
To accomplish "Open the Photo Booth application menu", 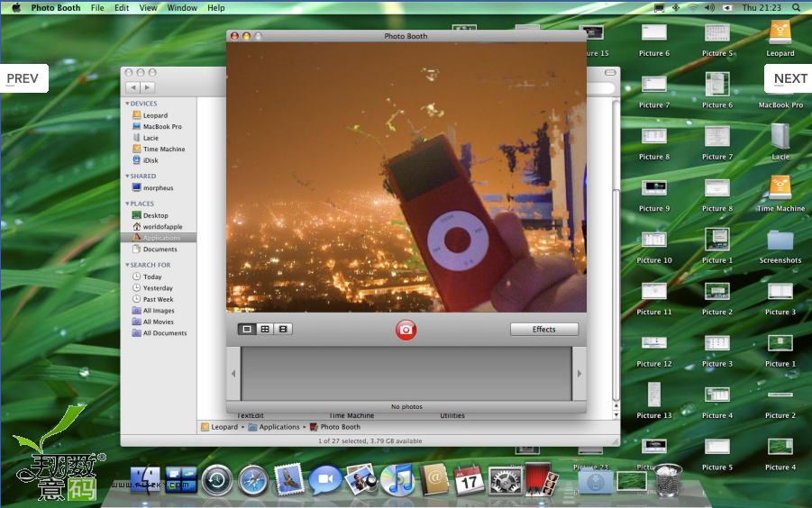I will 56,8.
